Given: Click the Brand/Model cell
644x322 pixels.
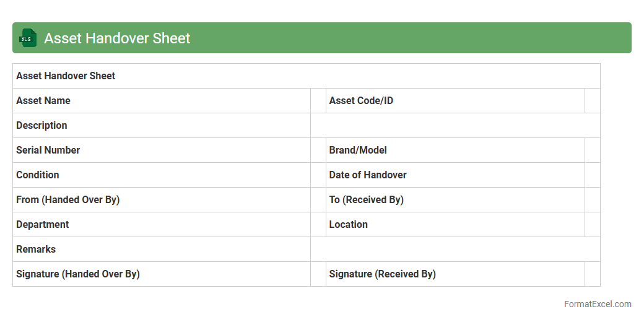Looking at the screenshot, I should 455,150.
